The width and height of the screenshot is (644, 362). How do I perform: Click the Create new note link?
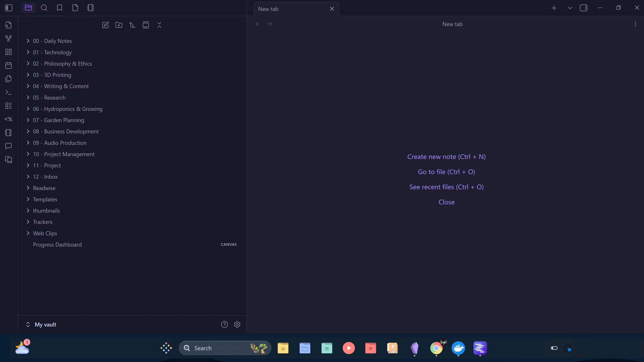(x=447, y=157)
